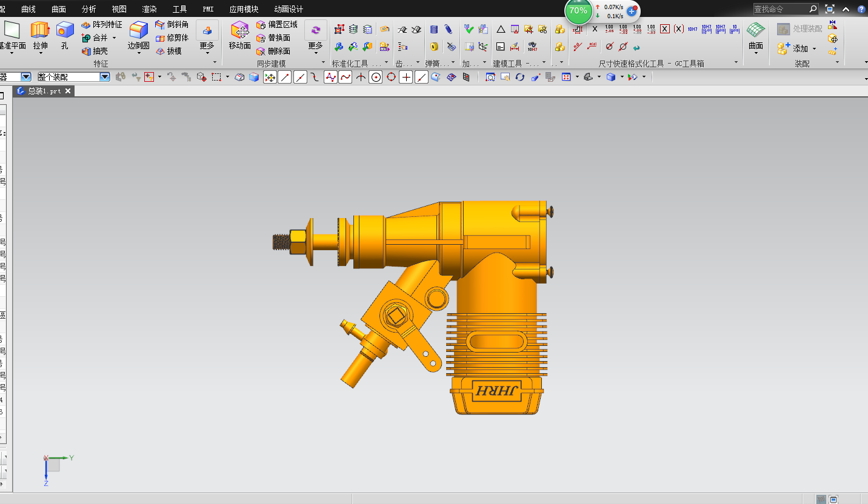The width and height of the screenshot is (868, 504).
Task: Toggle the midpoint snap option
Action: tap(300, 77)
